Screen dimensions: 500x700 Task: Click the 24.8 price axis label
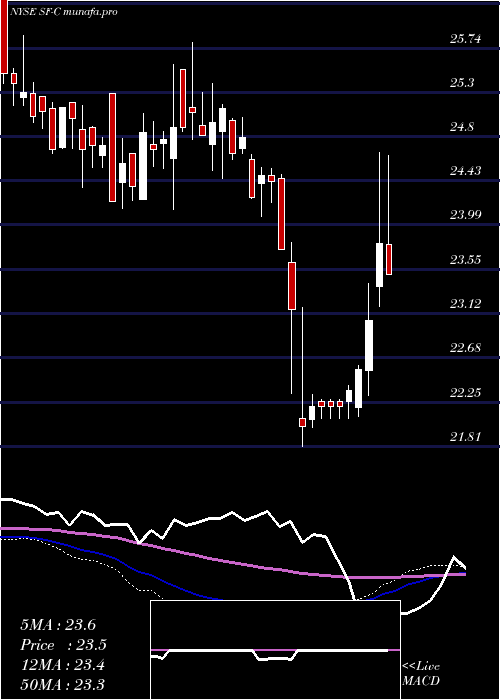462,127
